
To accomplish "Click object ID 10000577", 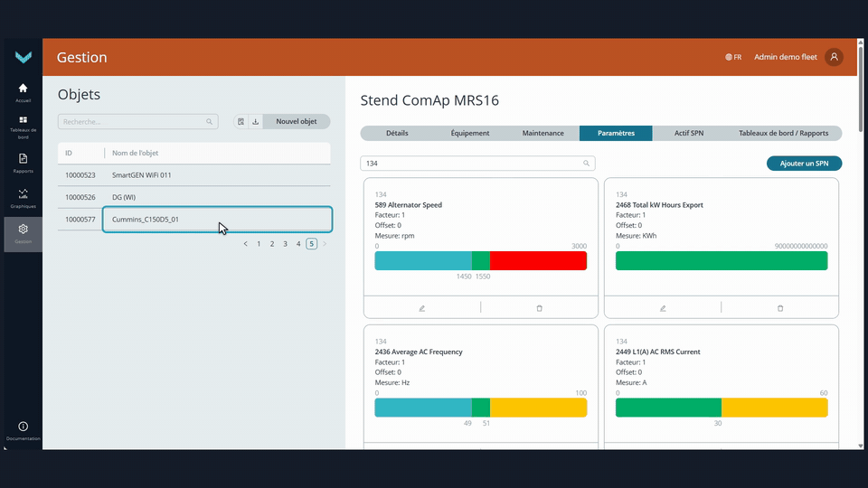I will point(80,219).
